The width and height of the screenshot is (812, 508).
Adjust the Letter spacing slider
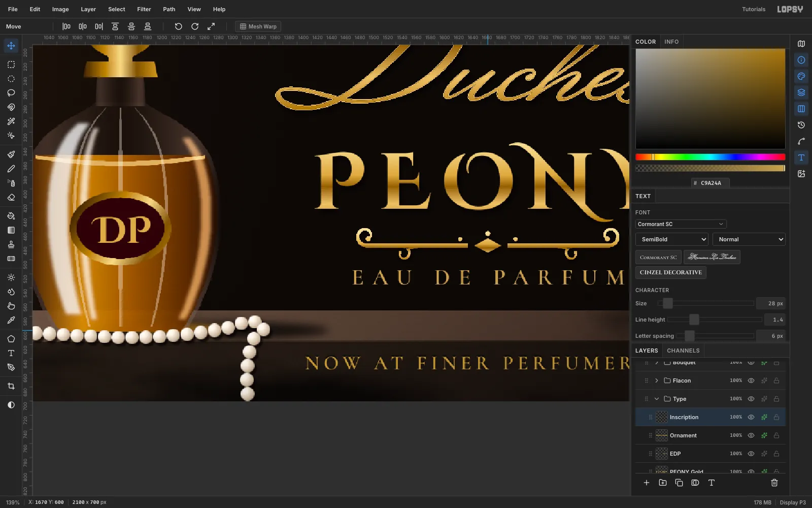(x=715, y=336)
